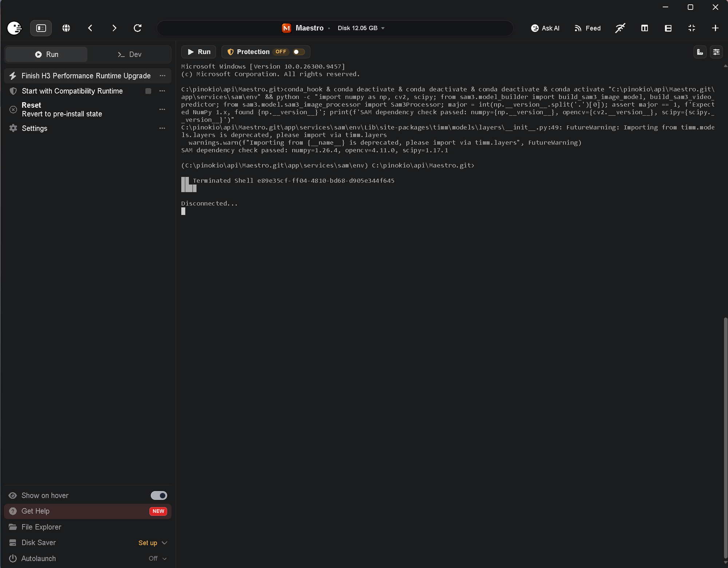Viewport: 728px width, 568px height.
Task: Open Get Help
Action: pyautogui.click(x=87, y=511)
